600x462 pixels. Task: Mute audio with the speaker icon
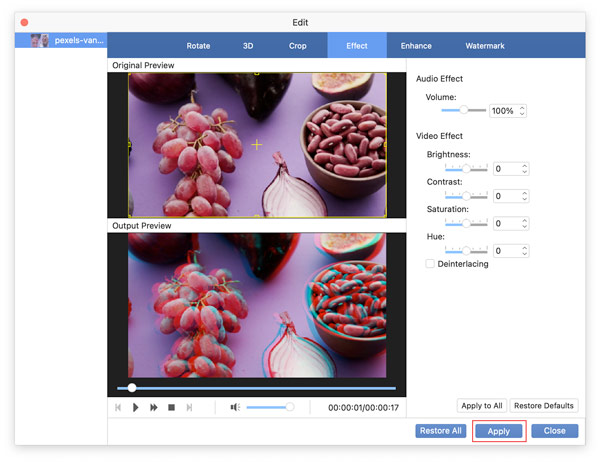coord(235,408)
